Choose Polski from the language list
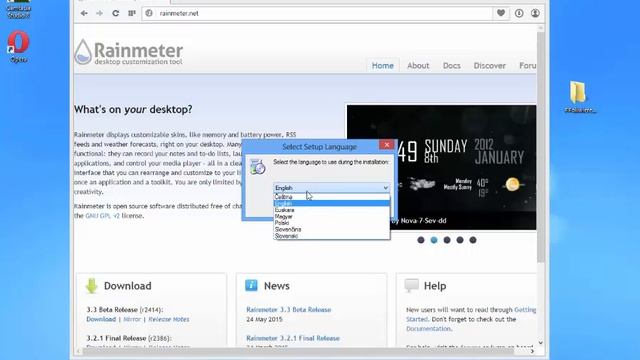The image size is (640, 360). pos(331,223)
